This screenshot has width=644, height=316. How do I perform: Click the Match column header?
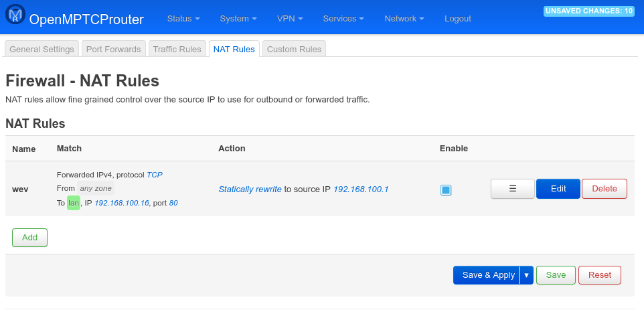pyautogui.click(x=69, y=149)
